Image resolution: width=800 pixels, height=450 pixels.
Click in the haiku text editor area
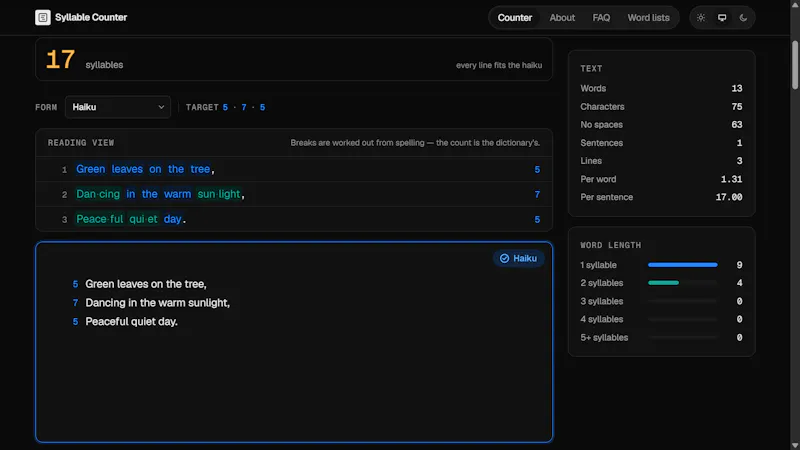(x=294, y=342)
